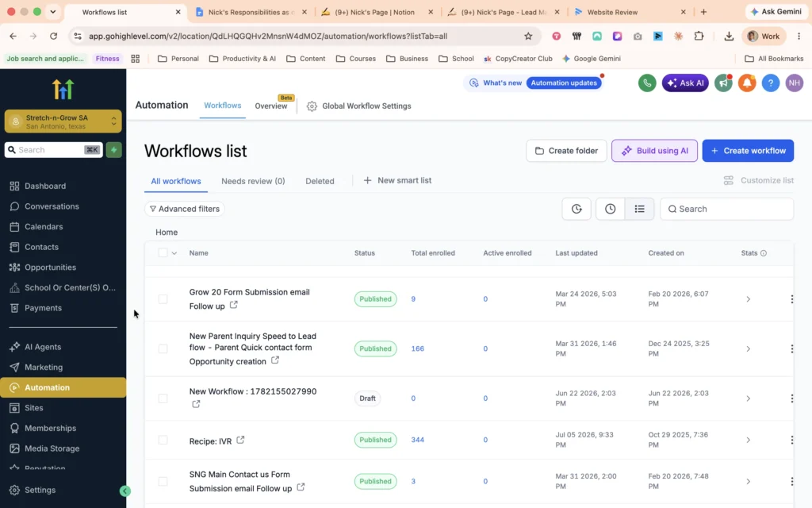
Task: Open select-all dropdown arrow in header
Action: tap(174, 253)
